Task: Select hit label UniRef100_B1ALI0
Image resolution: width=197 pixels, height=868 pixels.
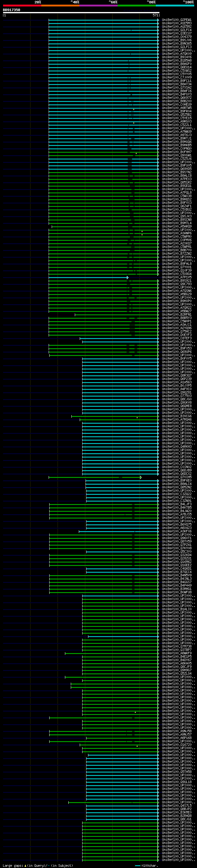Action: point(176,609)
